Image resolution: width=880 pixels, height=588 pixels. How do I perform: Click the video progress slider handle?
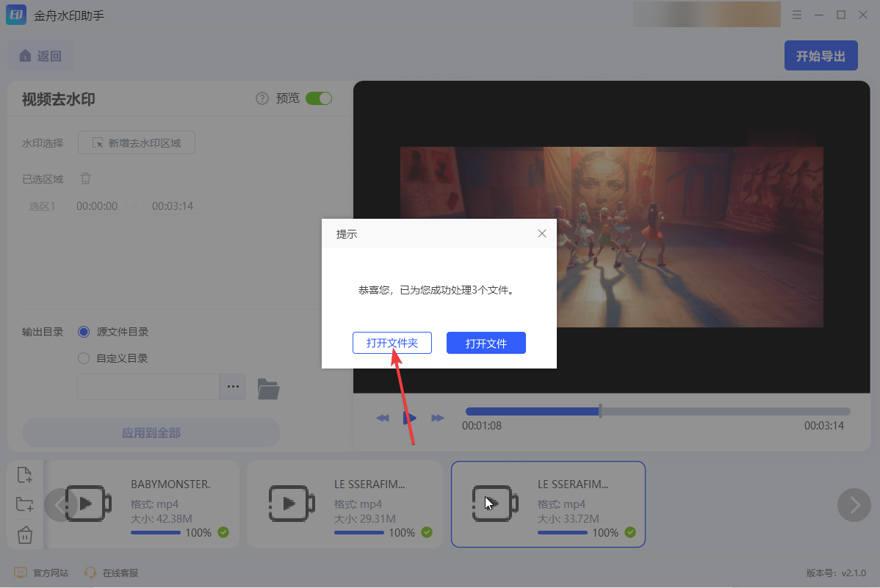click(601, 411)
